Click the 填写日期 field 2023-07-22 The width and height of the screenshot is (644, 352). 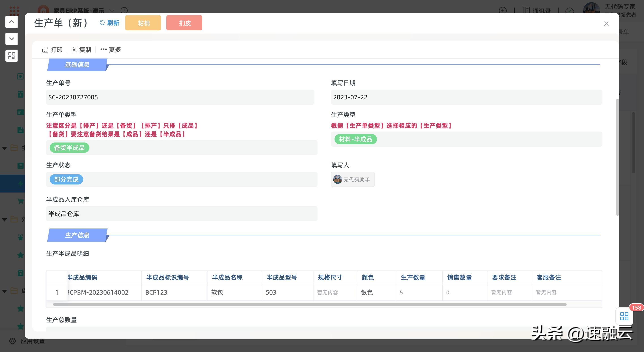point(466,97)
